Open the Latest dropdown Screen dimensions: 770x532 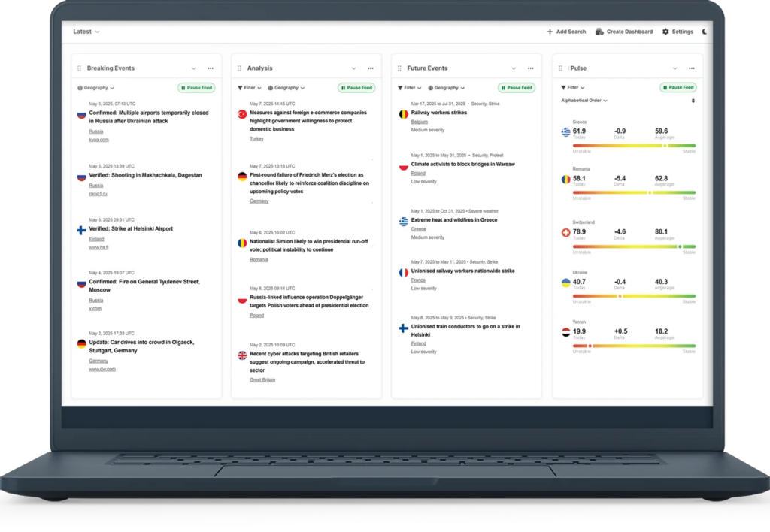click(86, 32)
